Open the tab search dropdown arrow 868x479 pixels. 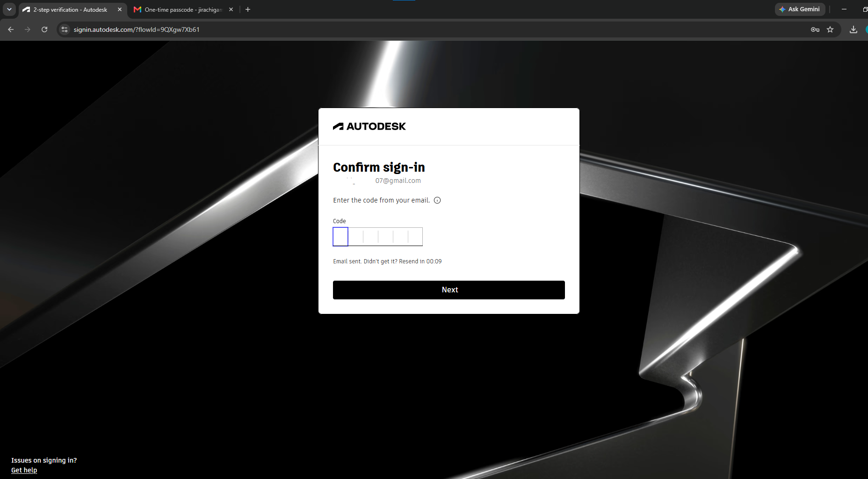click(9, 9)
